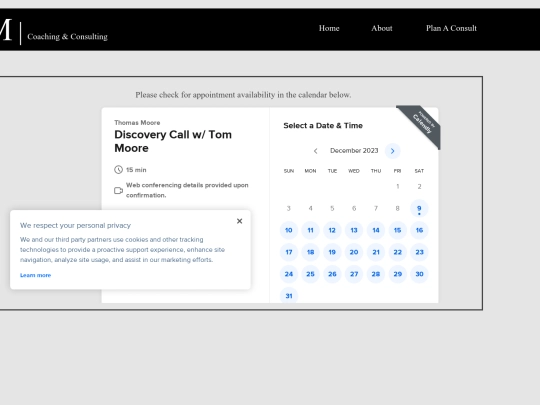This screenshot has width=540, height=405.
Task: Select December 22 in calendar
Action: tap(397, 252)
